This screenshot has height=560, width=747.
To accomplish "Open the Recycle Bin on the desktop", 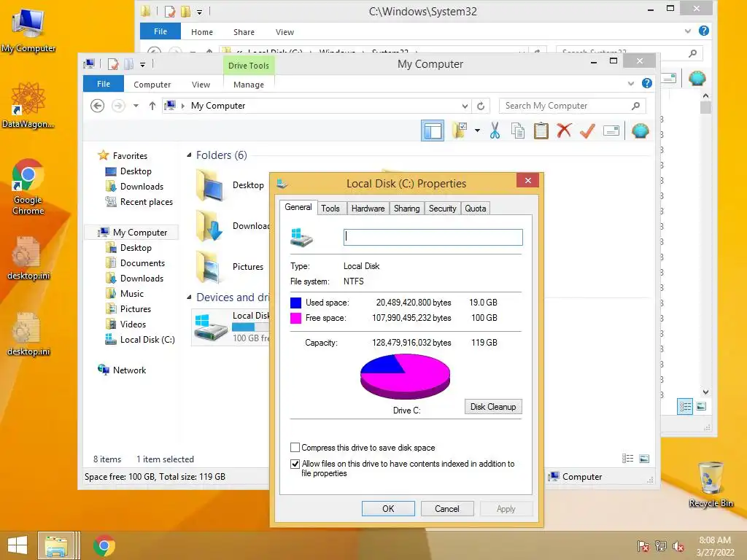I will [711, 484].
